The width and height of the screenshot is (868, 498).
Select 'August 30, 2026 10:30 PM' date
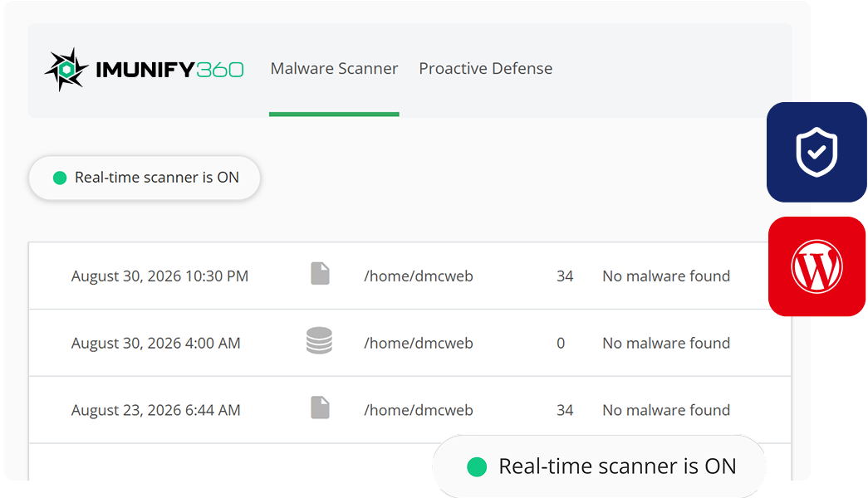pos(159,276)
